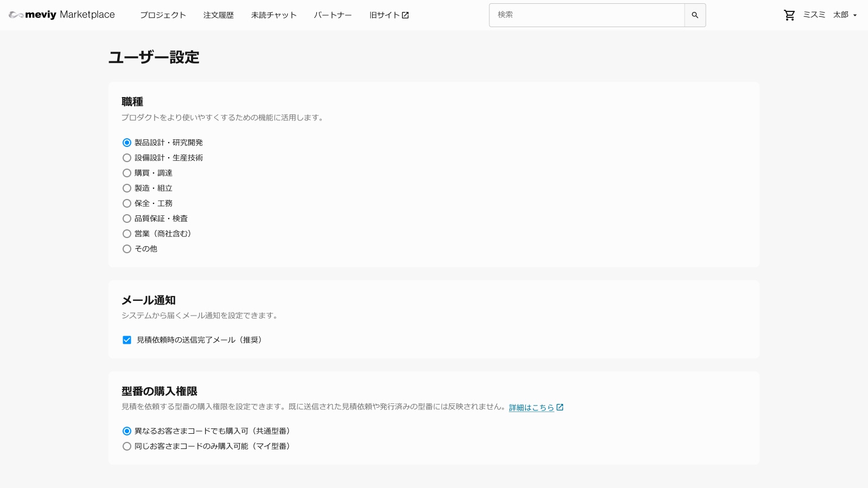Choose the 購買・調達 radio option

127,173
